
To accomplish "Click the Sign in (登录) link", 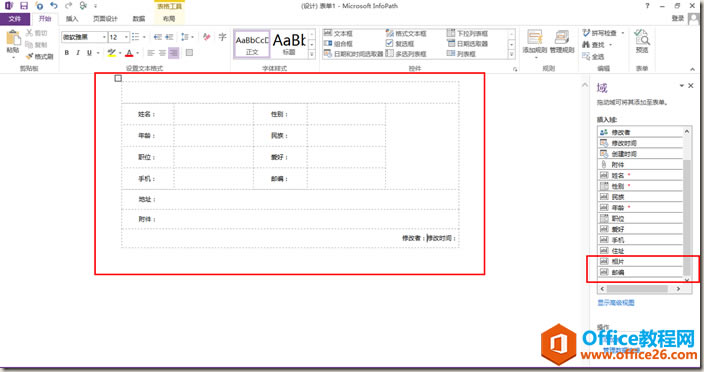I will [x=678, y=18].
